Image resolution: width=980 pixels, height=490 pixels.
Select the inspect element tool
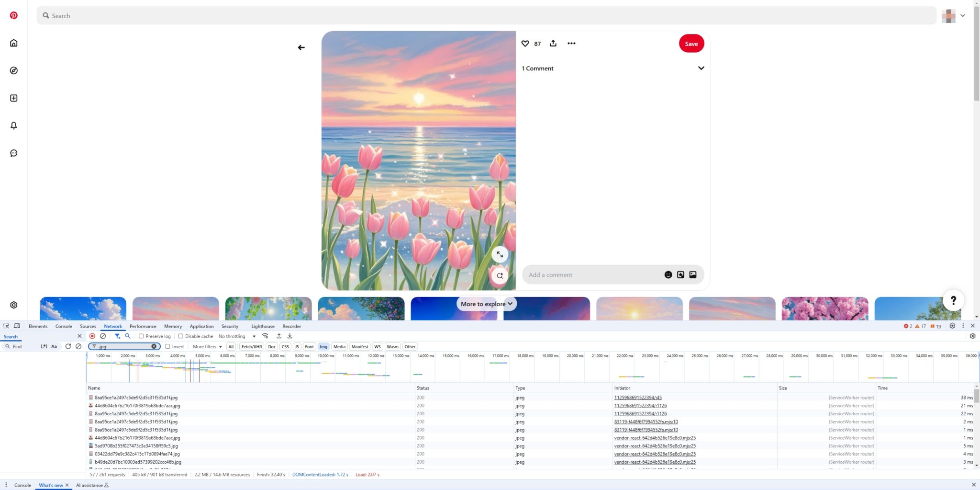coord(6,325)
